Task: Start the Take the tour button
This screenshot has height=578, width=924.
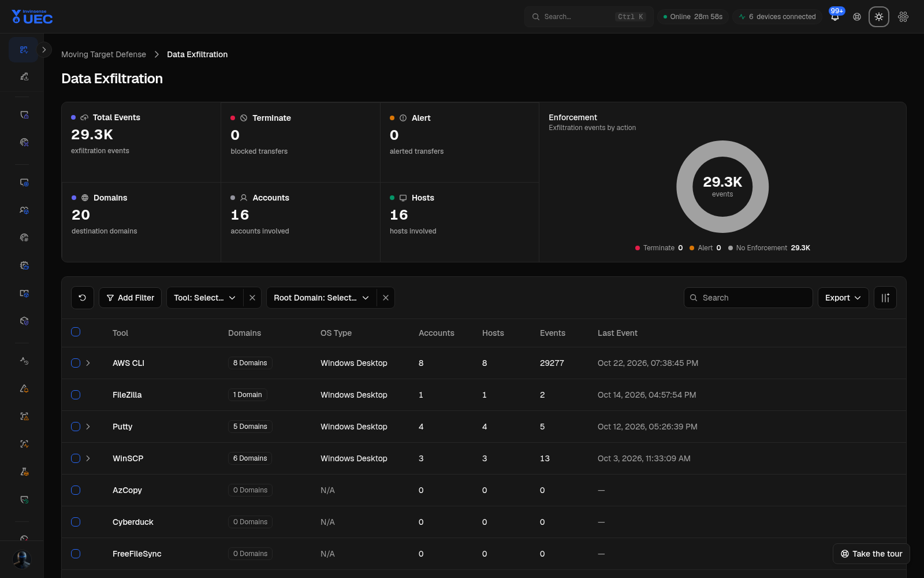Action: [x=871, y=554]
